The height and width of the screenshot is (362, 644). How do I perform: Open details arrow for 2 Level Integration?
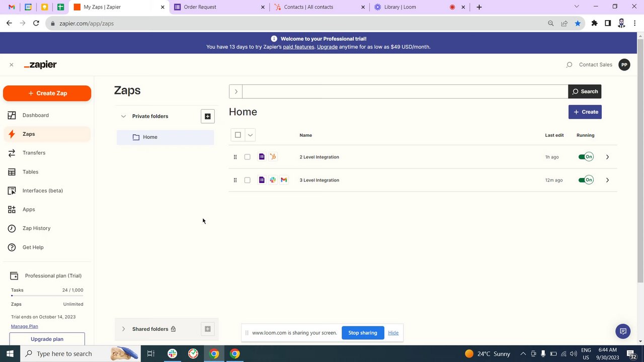607,157
